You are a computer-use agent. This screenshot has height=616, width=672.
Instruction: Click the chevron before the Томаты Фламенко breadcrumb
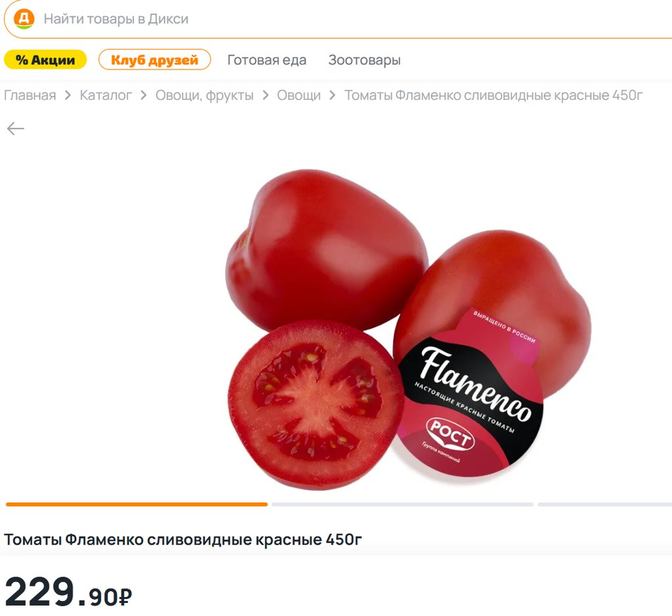click(x=333, y=95)
